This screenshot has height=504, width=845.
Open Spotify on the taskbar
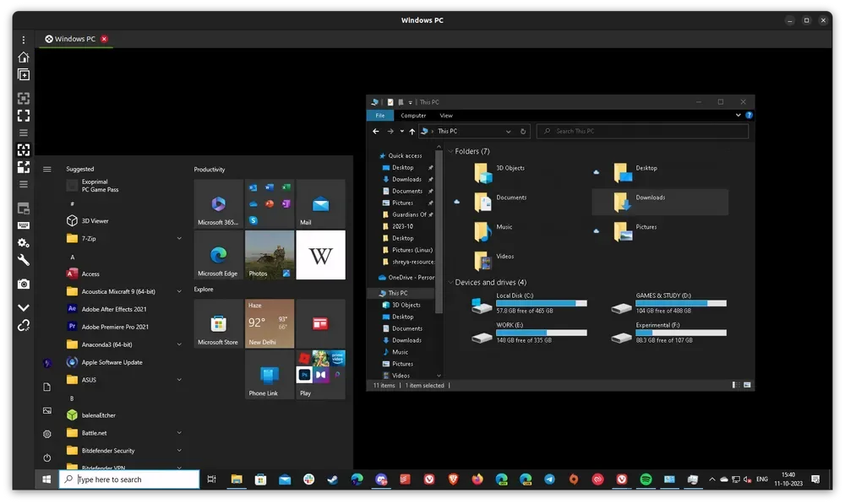(x=646, y=480)
